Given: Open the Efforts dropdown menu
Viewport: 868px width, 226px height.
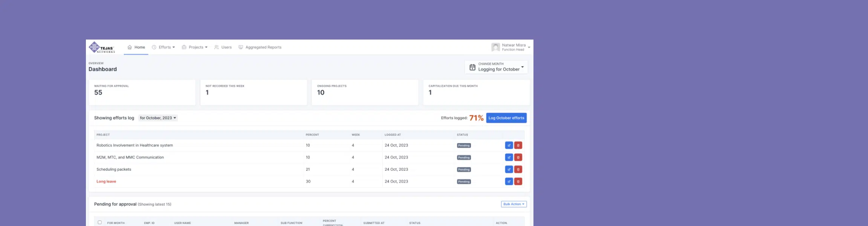Looking at the screenshot, I should [164, 47].
